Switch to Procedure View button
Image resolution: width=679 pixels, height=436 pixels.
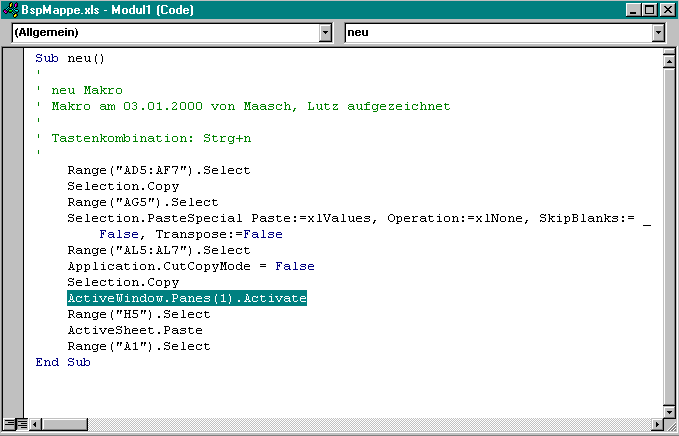[9, 424]
